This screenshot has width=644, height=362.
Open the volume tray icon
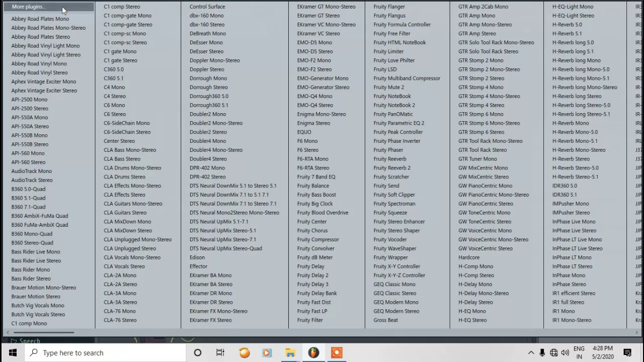click(x=565, y=352)
